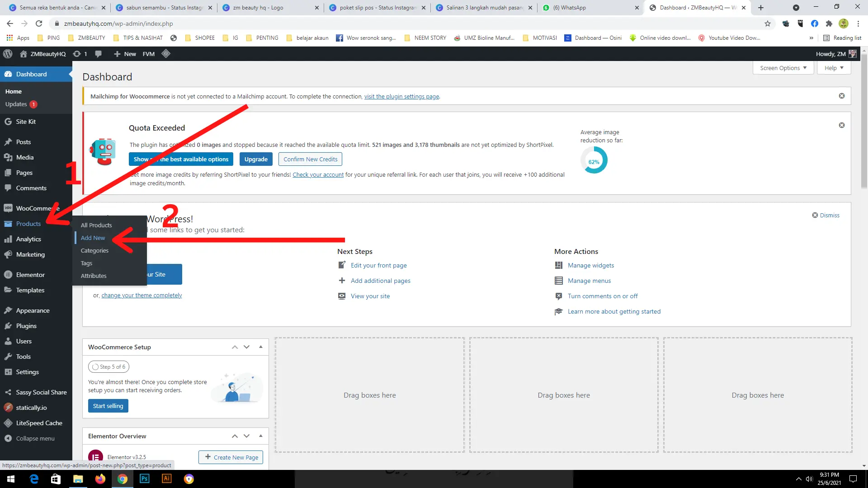868x488 pixels.
Task: Click Create New Page button
Action: coord(231,457)
